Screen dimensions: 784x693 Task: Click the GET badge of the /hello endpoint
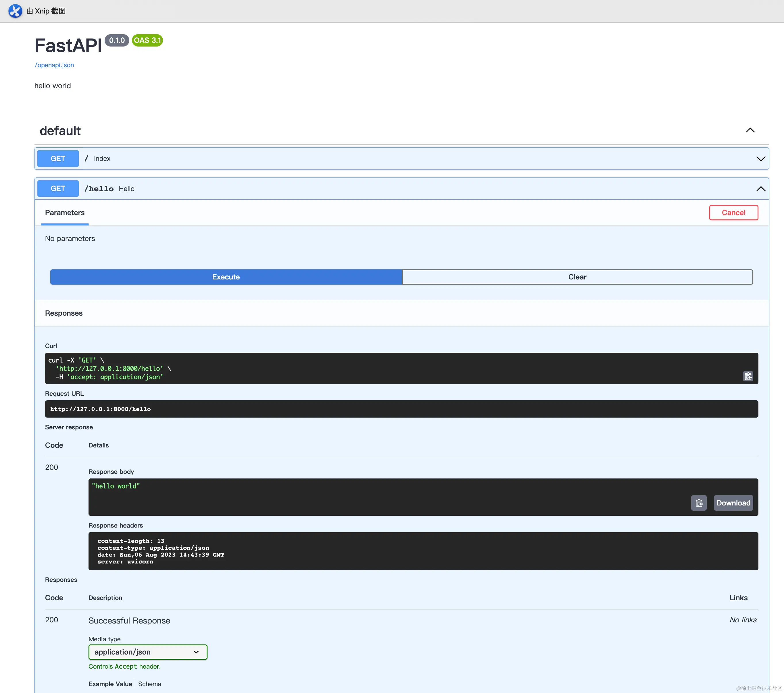(58, 189)
